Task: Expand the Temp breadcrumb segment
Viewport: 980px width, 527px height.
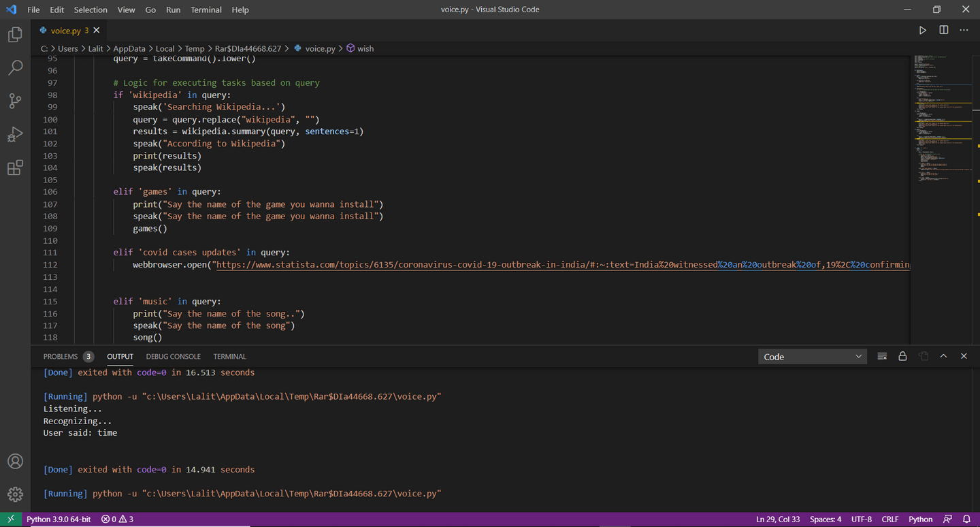Action: (x=195, y=48)
